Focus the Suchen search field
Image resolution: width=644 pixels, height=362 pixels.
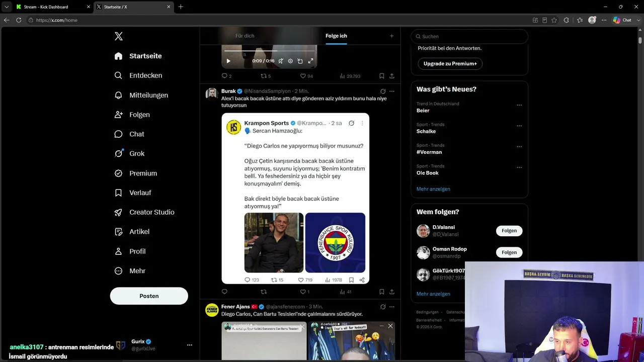[469, 37]
